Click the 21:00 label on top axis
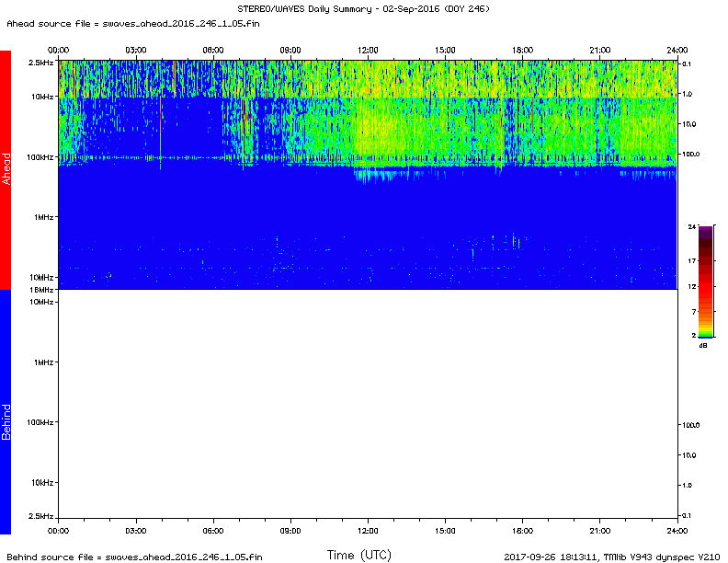 pos(599,50)
